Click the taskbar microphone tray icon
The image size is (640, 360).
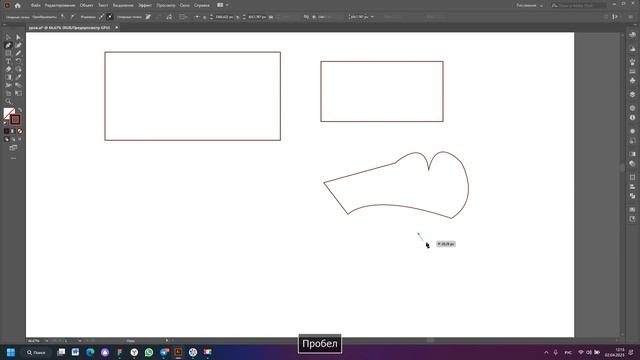click(556, 352)
